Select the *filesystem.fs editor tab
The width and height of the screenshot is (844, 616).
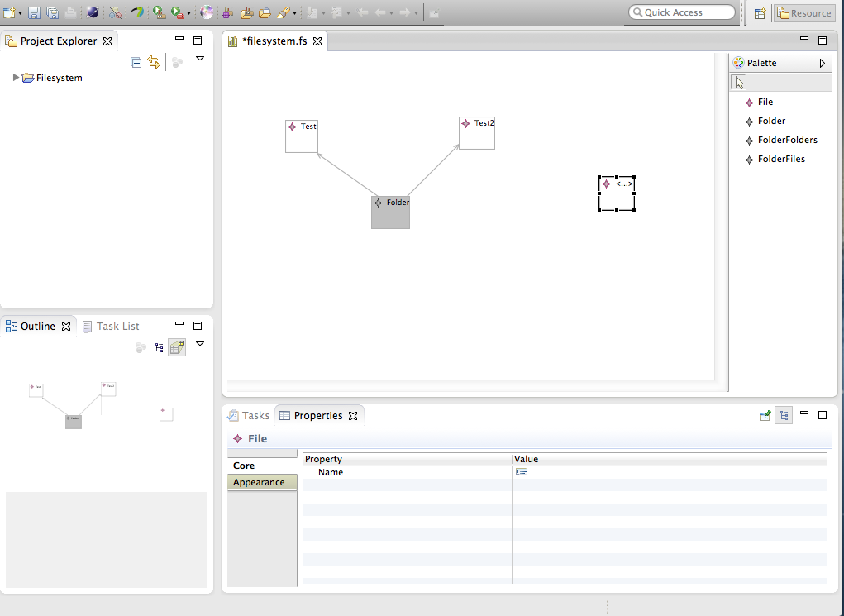(x=274, y=41)
